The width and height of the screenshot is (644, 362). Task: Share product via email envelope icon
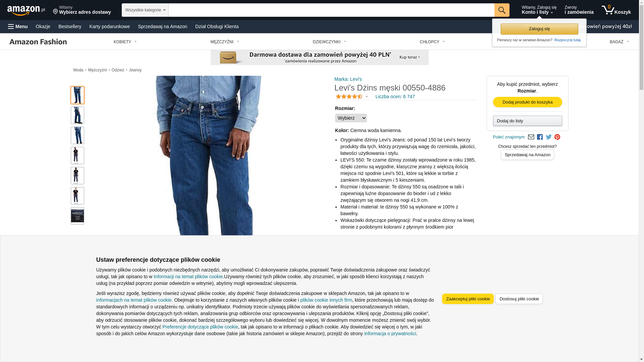[531, 137]
